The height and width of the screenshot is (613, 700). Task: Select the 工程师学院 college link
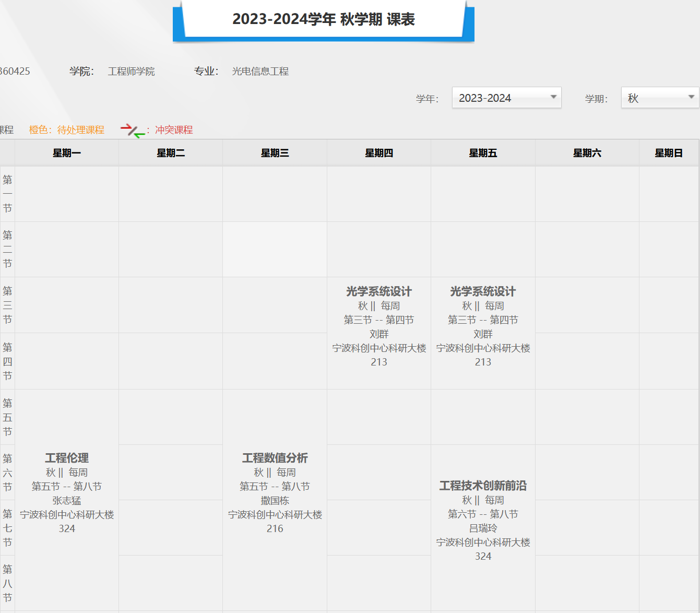[x=131, y=72]
